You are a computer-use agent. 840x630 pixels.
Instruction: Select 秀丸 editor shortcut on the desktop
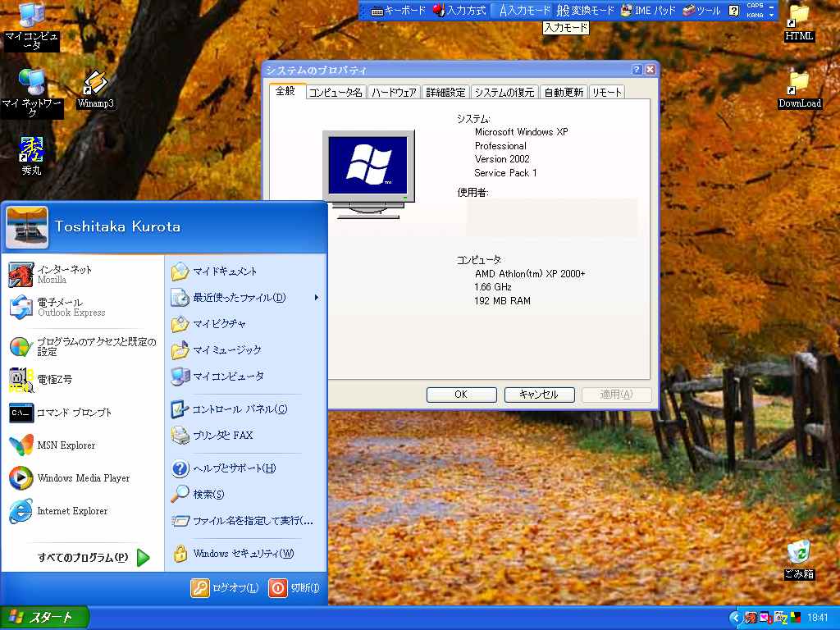[x=31, y=155]
